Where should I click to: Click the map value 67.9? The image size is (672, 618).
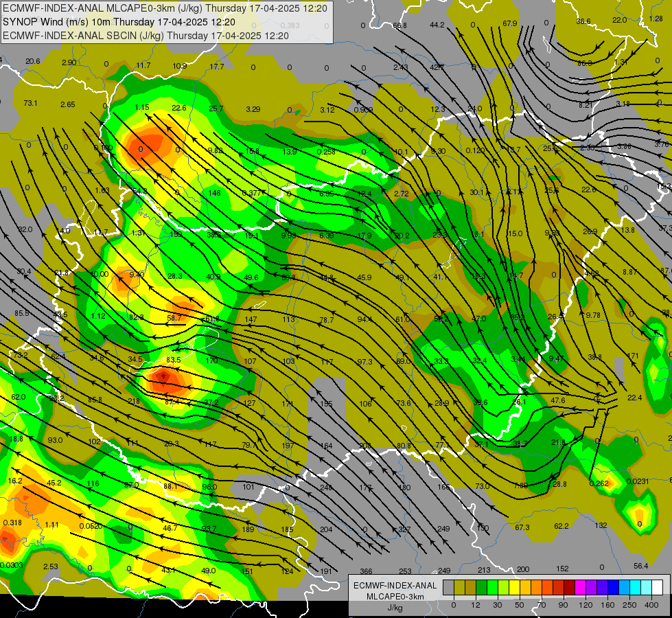point(510,23)
